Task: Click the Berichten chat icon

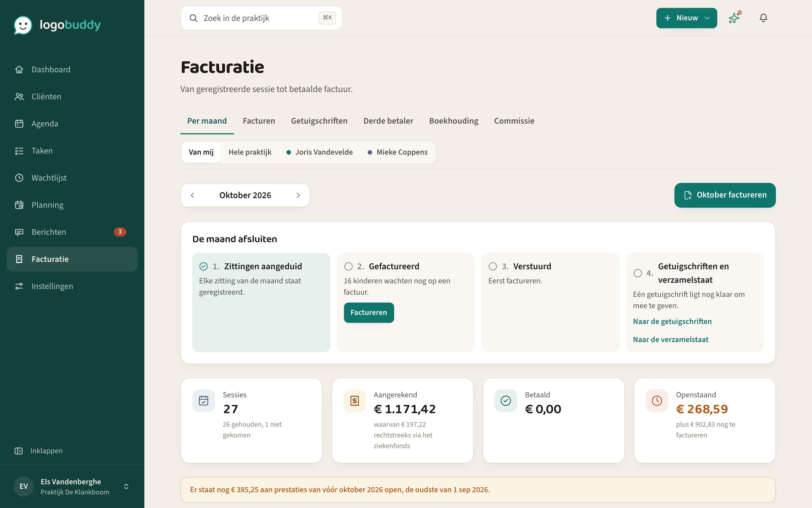Action: [19, 232]
